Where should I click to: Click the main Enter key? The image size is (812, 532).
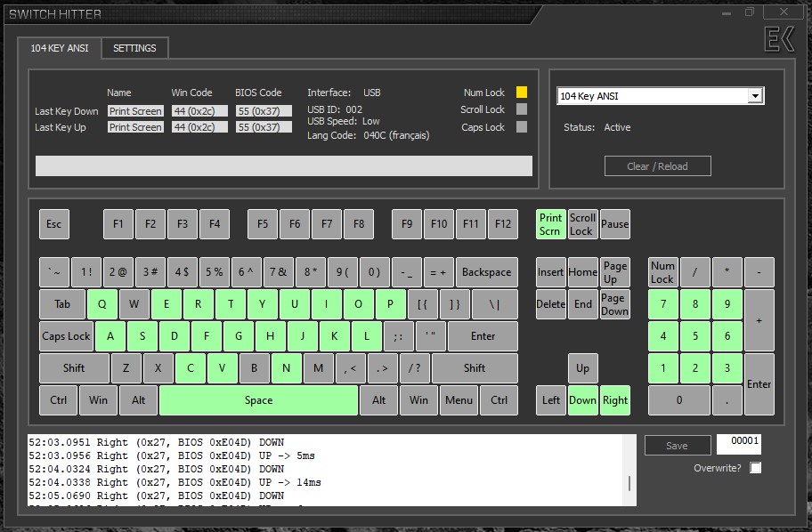[x=483, y=336]
